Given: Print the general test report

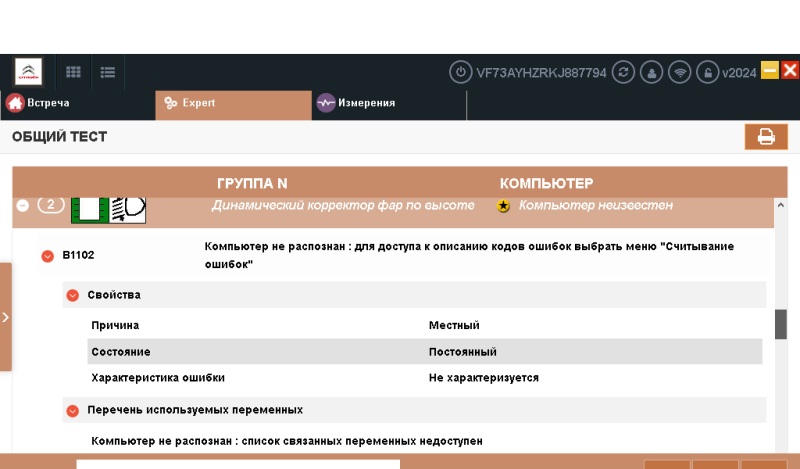Looking at the screenshot, I should pos(766,137).
